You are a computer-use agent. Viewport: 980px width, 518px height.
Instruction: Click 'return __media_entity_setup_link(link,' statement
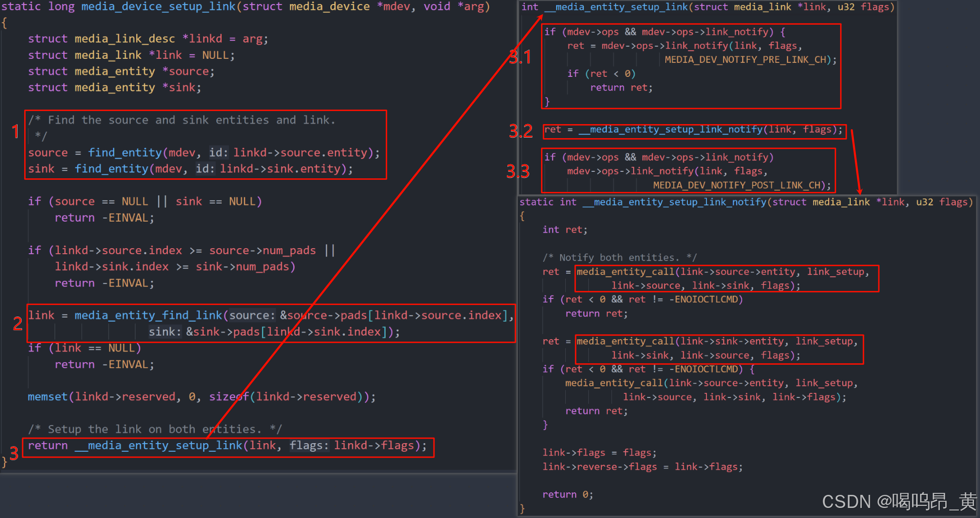(x=227, y=446)
